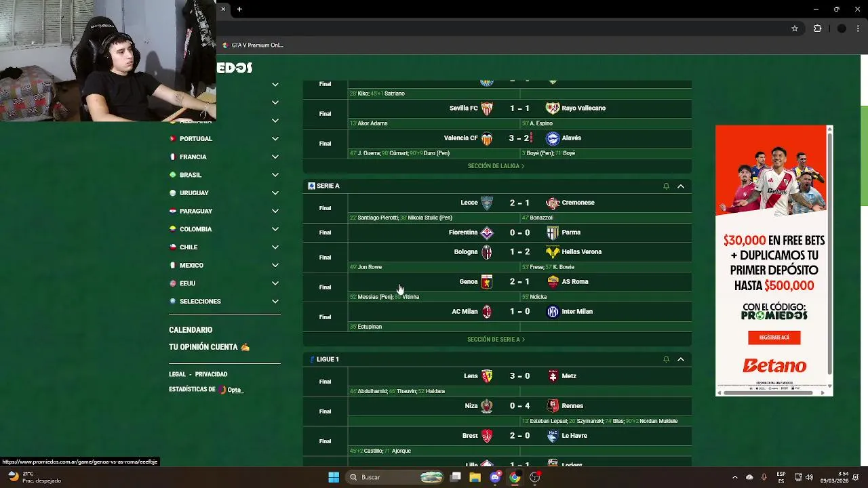Go to Sección de LaLiga
This screenshot has width=868, height=488.
pos(496,166)
